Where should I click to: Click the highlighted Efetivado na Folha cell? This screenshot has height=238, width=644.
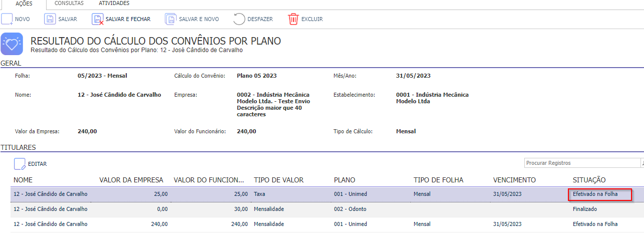pyautogui.click(x=600, y=194)
